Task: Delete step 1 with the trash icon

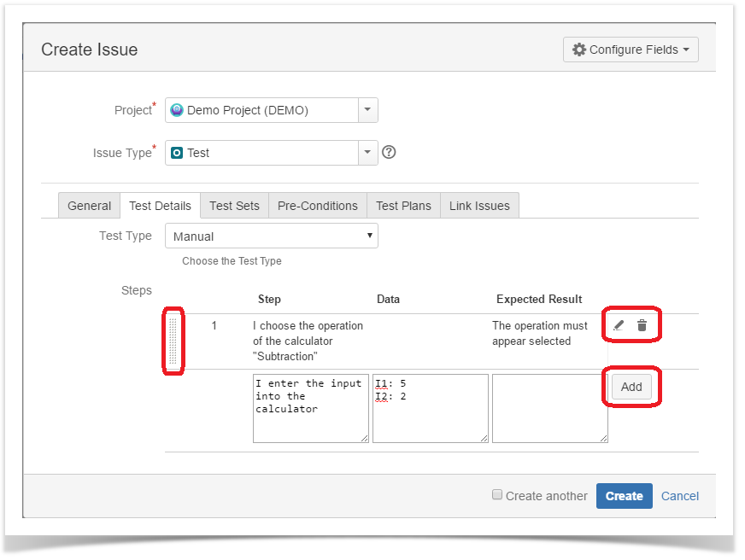Action: (x=642, y=325)
